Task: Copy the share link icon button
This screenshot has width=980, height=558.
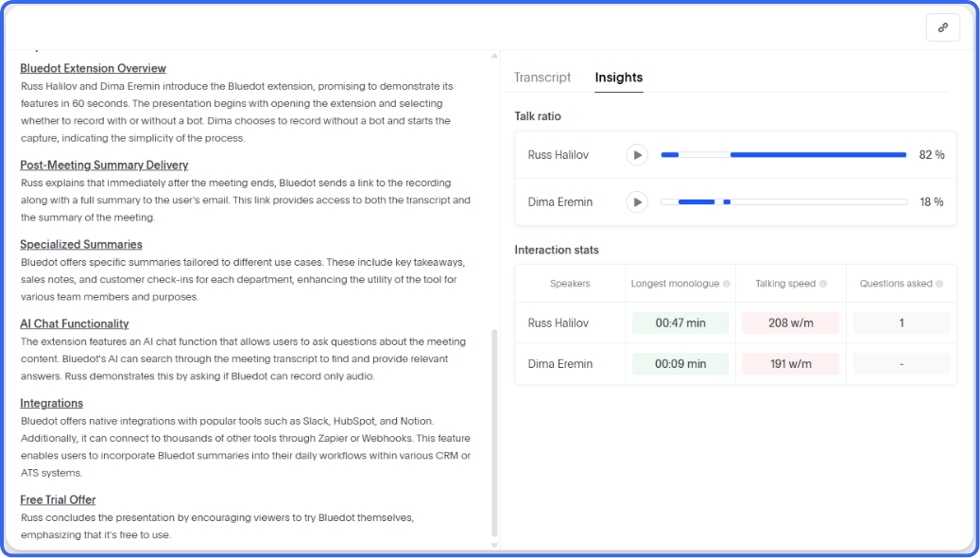Action: [x=942, y=27]
